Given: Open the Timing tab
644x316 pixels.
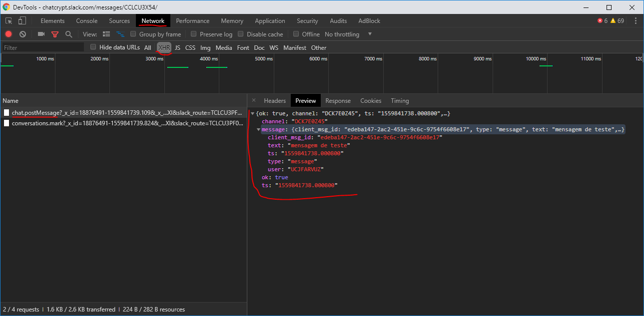Looking at the screenshot, I should pyautogui.click(x=400, y=101).
